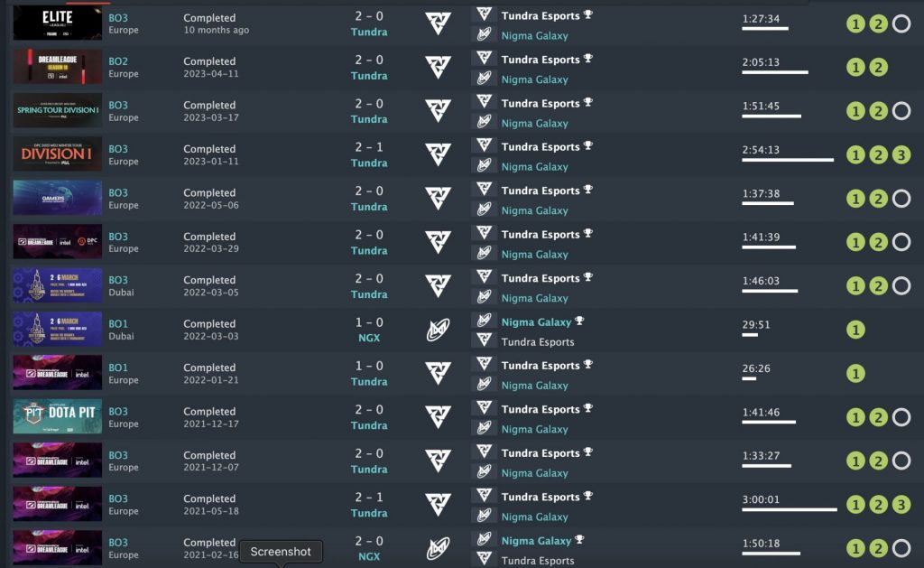Click the trophy icon beside Tundra Esports in the 2023-03-17 row
Viewport: 924px width, 568px height.
588,103
